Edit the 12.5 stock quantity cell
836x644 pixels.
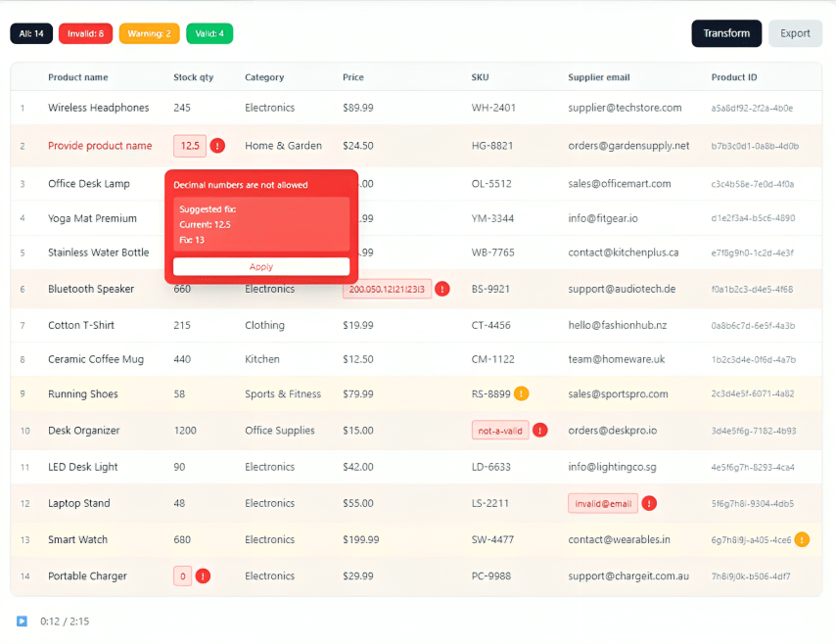(x=190, y=146)
